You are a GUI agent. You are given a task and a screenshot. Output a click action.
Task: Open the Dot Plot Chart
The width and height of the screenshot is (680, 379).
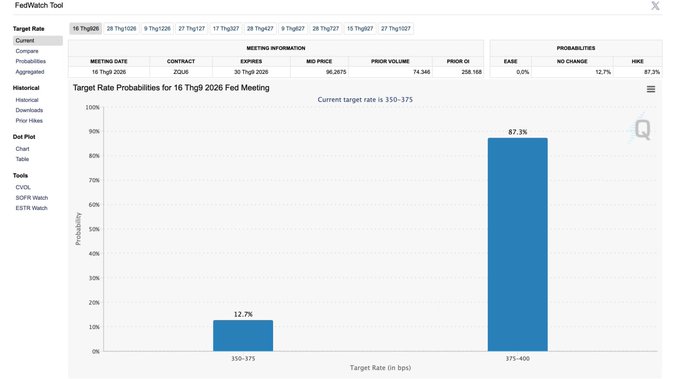pyautogui.click(x=23, y=149)
